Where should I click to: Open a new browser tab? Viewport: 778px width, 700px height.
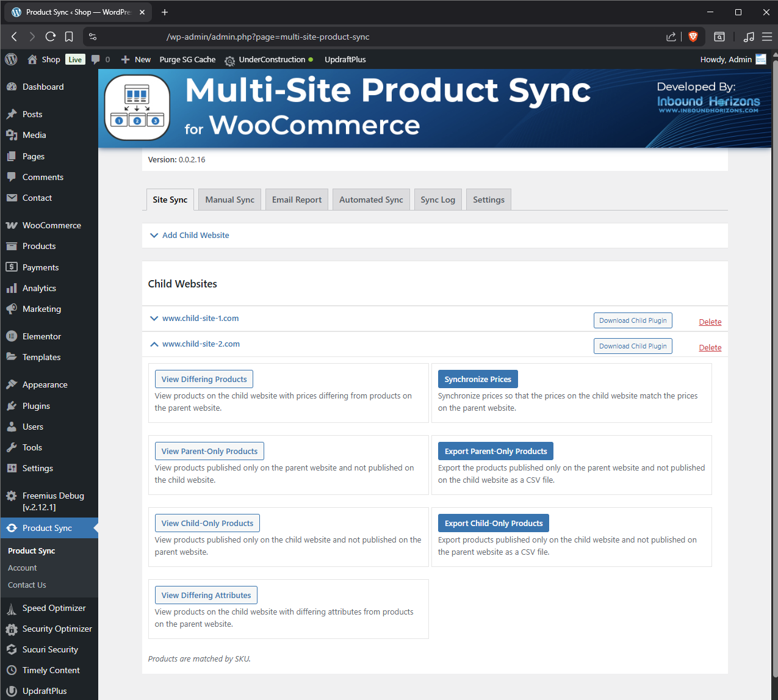coord(165,12)
